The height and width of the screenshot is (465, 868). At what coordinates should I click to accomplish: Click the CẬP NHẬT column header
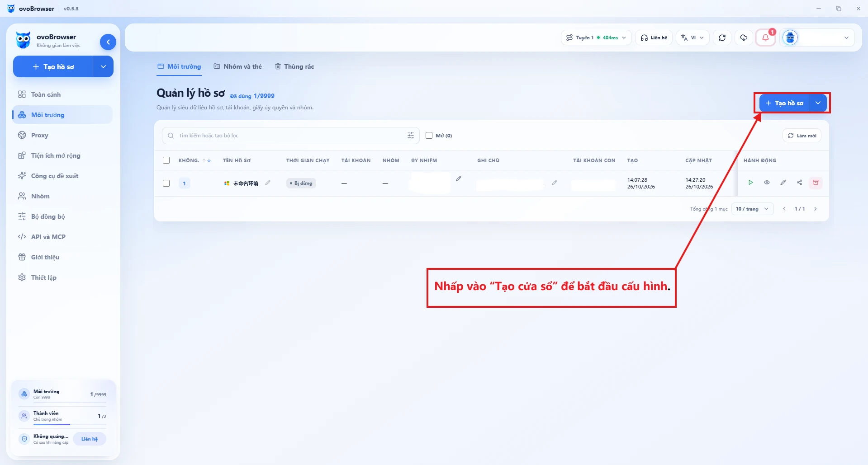pyautogui.click(x=698, y=160)
